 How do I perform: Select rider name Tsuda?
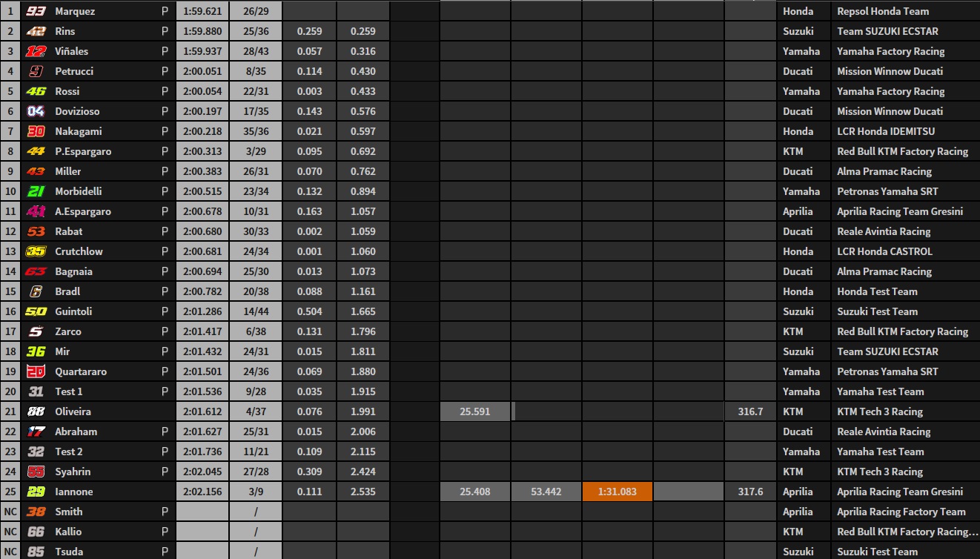69,552
